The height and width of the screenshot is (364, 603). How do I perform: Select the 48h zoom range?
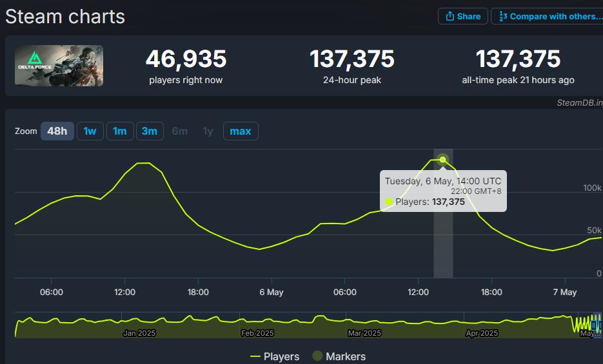(57, 131)
